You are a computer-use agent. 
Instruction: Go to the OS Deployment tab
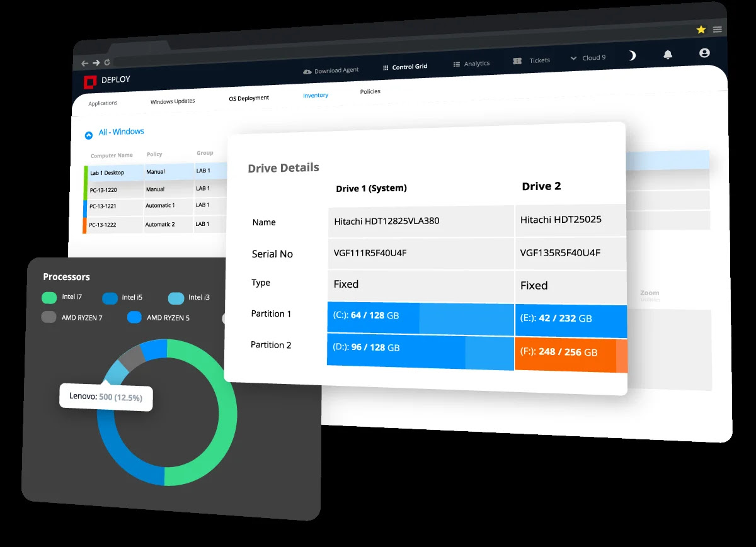pos(249,98)
